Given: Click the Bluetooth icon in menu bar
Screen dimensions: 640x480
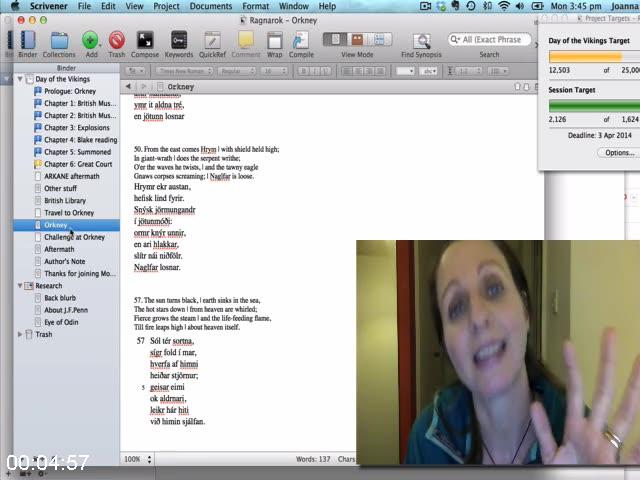Looking at the screenshot, I should [x=487, y=6].
